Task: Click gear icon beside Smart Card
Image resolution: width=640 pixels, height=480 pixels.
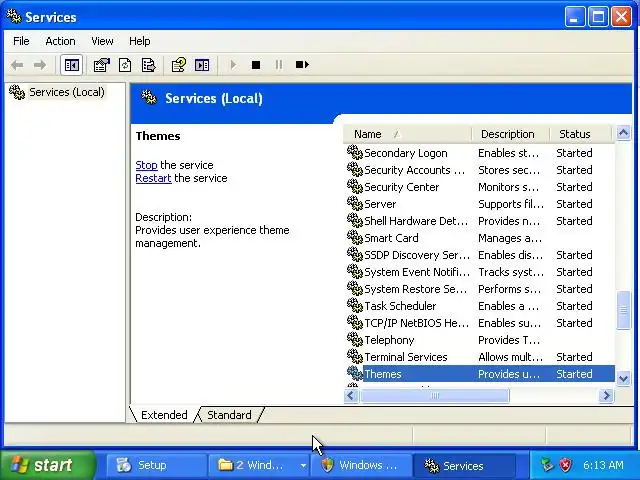Action: point(355,238)
